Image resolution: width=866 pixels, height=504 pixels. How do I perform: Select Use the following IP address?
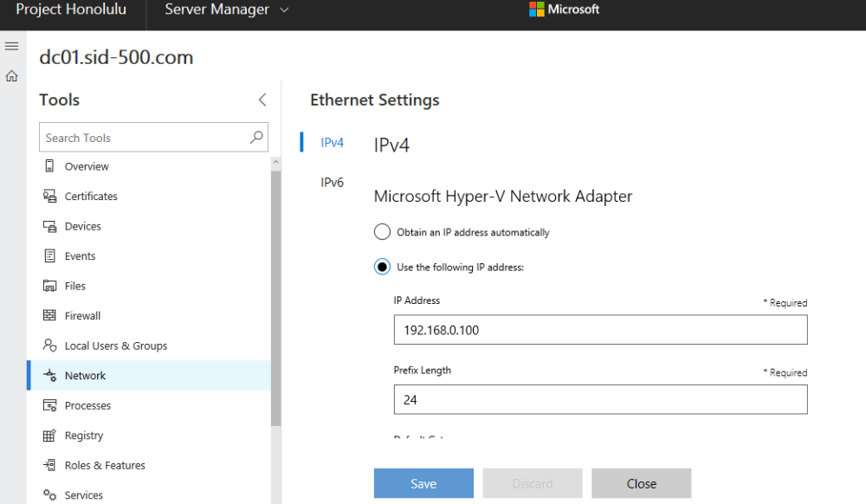pyautogui.click(x=382, y=267)
